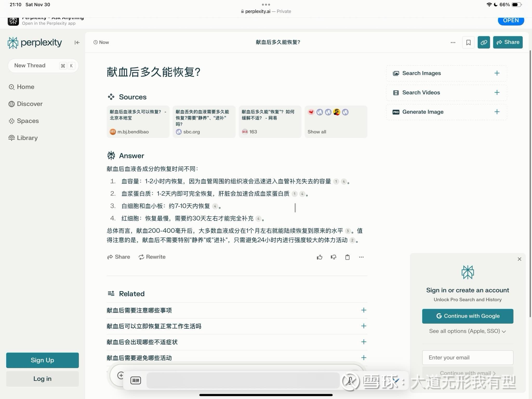Open source card m.bj.bendibao
Screen dimensions: 532x399
tap(138, 122)
